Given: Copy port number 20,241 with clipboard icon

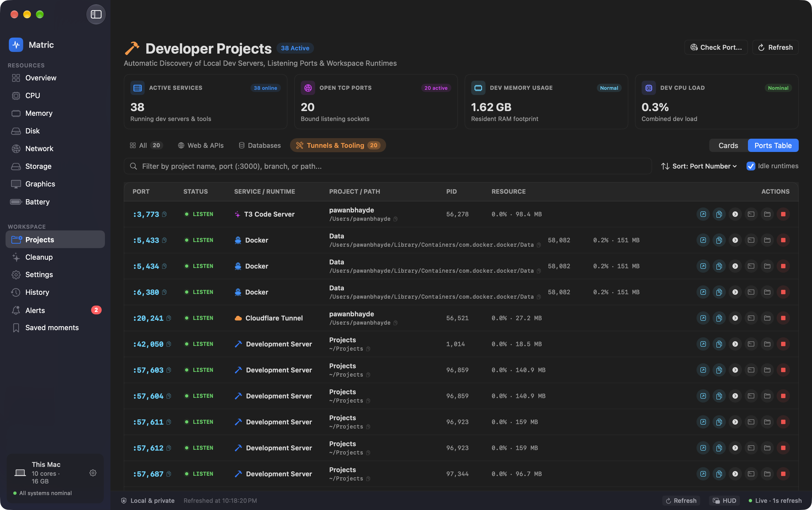Looking at the screenshot, I should point(168,318).
